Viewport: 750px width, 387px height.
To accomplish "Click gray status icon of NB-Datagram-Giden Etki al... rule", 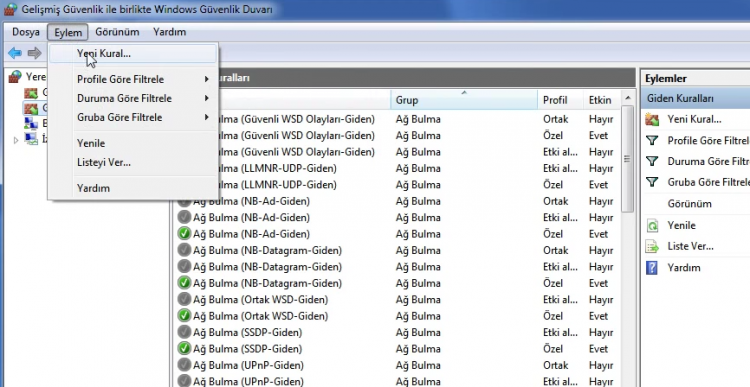I will (184, 266).
